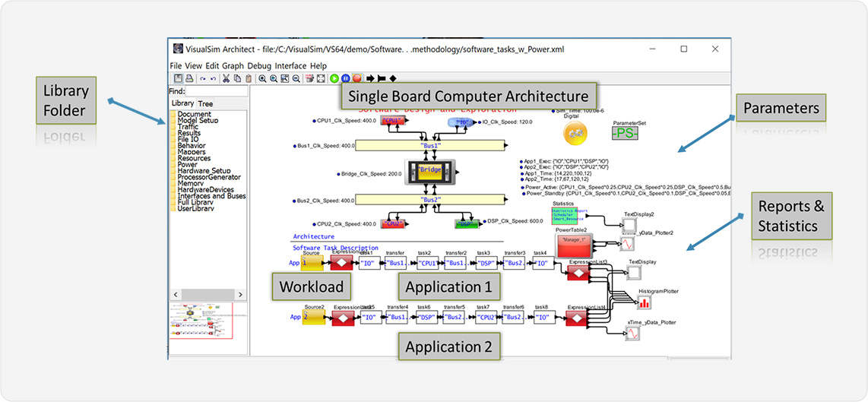Expand the Document library folder
868x402 pixels.
(x=191, y=114)
